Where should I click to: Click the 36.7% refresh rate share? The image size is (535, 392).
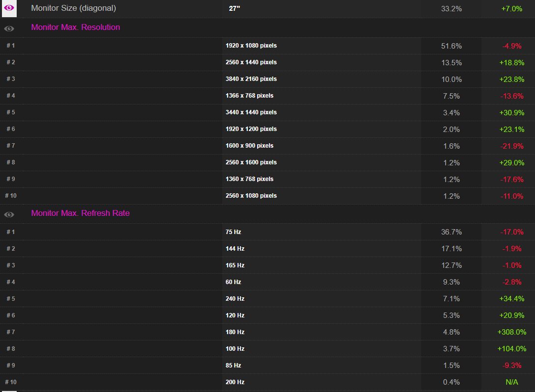coord(451,233)
